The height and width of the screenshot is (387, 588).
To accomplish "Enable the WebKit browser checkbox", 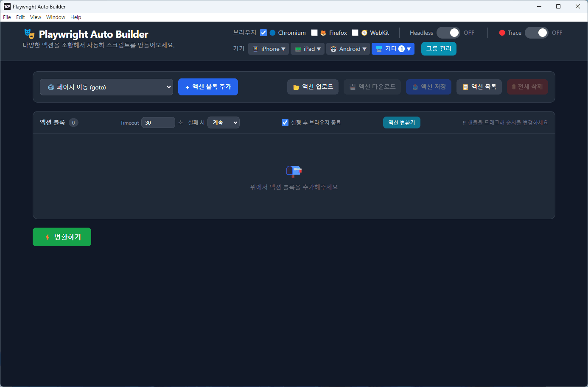I will (x=355, y=33).
